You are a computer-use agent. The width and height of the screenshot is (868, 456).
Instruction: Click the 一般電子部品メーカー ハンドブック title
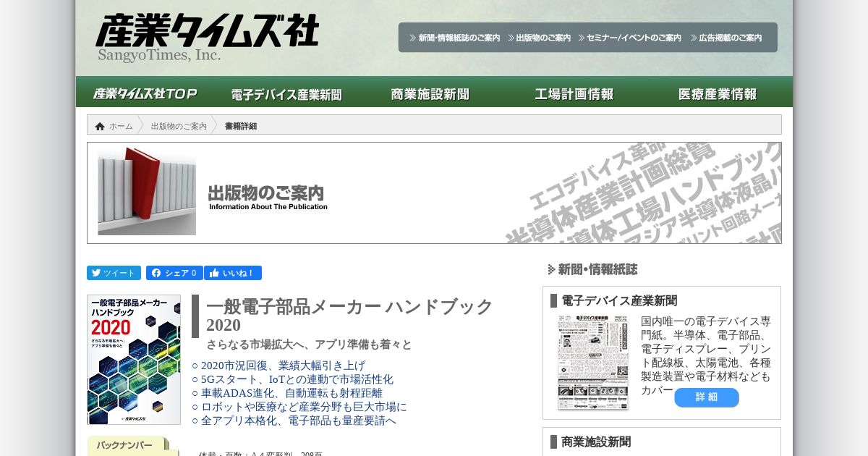[x=349, y=306]
